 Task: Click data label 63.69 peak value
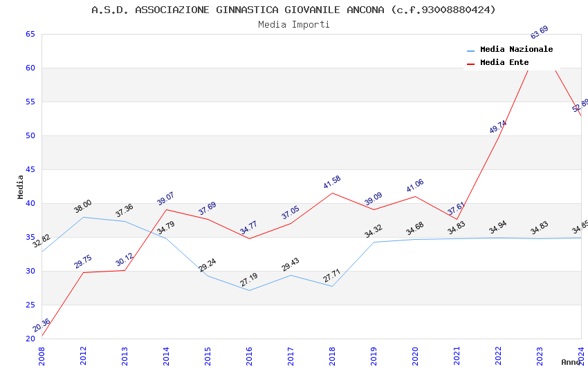[x=540, y=32]
